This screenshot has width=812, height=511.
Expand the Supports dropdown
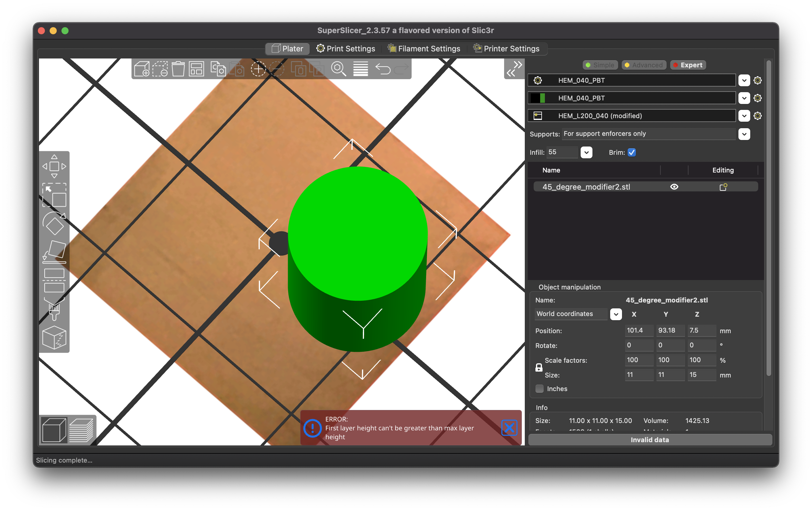tap(744, 134)
